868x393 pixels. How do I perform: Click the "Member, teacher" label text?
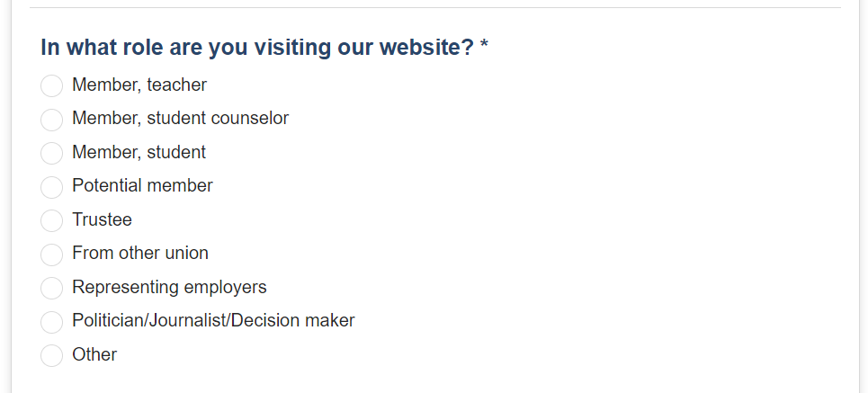(139, 85)
